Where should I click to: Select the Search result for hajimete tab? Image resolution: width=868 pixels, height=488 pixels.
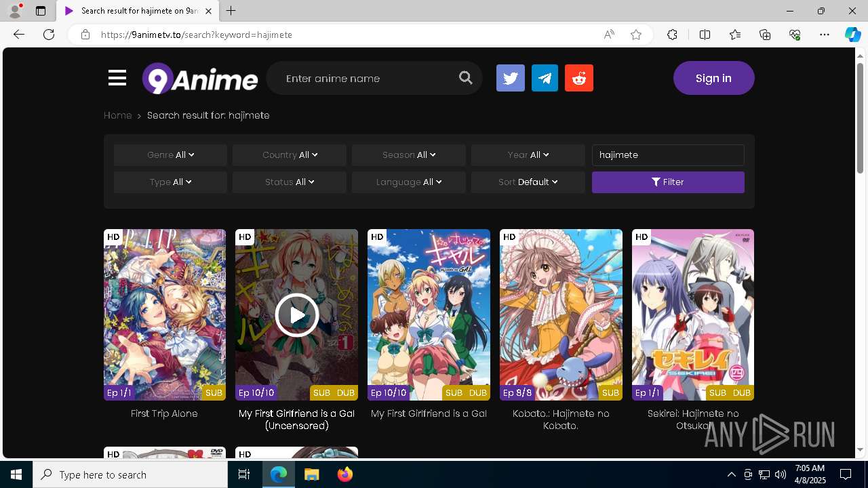(x=138, y=11)
